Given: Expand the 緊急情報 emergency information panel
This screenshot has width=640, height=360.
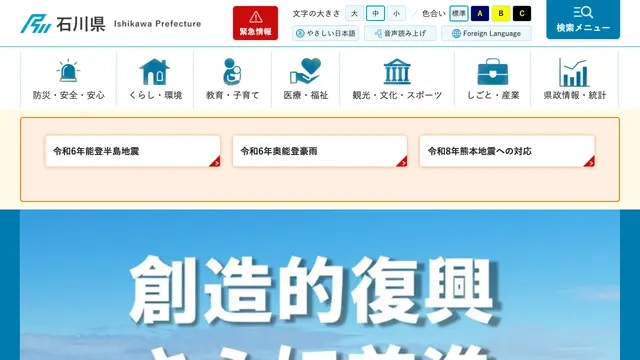Looking at the screenshot, I should [256, 23].
